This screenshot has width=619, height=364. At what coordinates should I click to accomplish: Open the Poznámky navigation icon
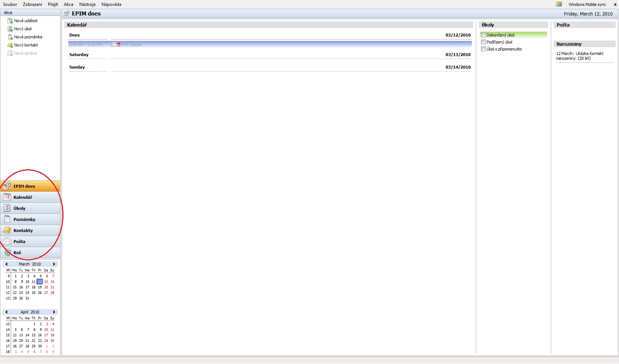[x=7, y=219]
